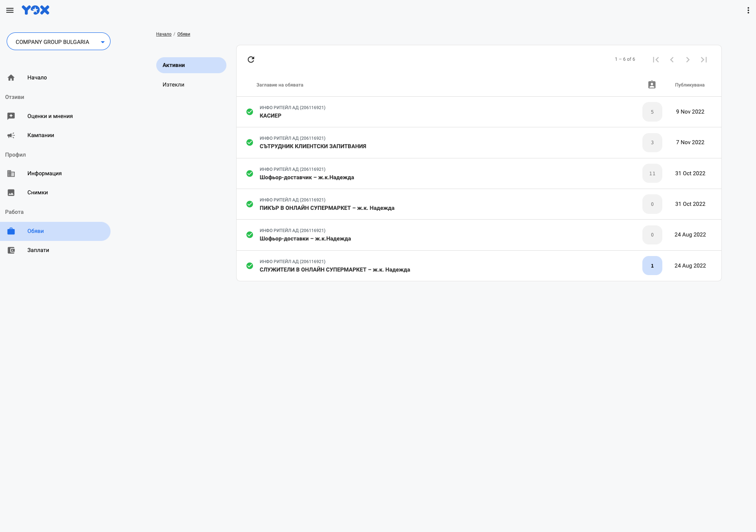This screenshot has width=756, height=532.
Task: Open the КАСИЕР job listing
Action: (270, 116)
